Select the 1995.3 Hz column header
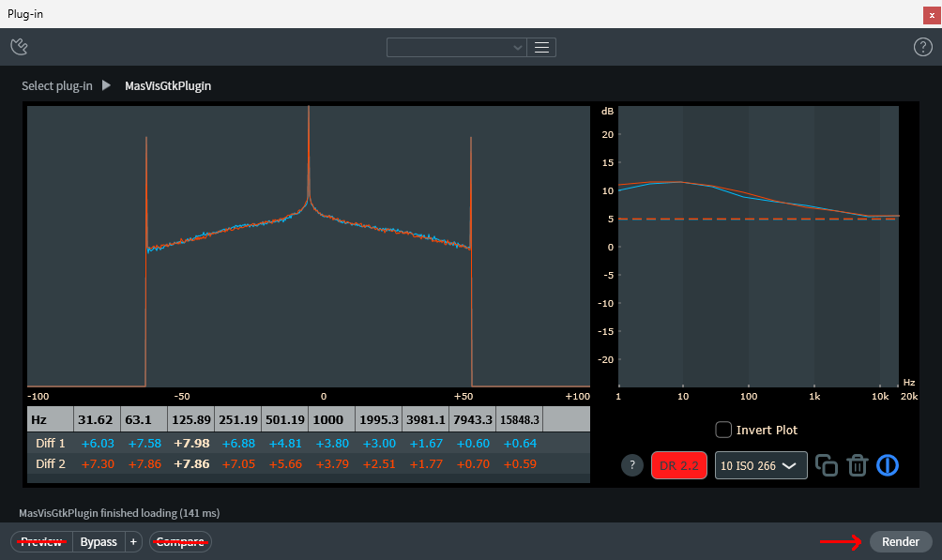Screen dimensions: 942x560 (x=378, y=419)
